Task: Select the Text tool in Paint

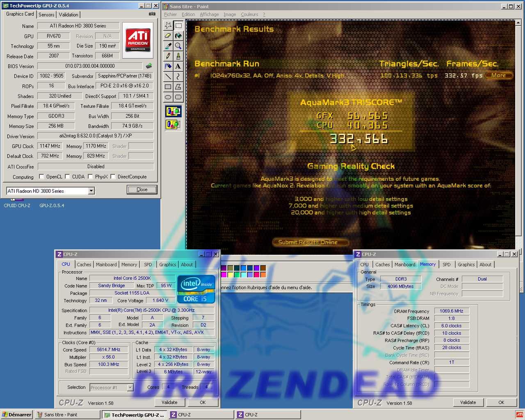Action: click(x=178, y=66)
